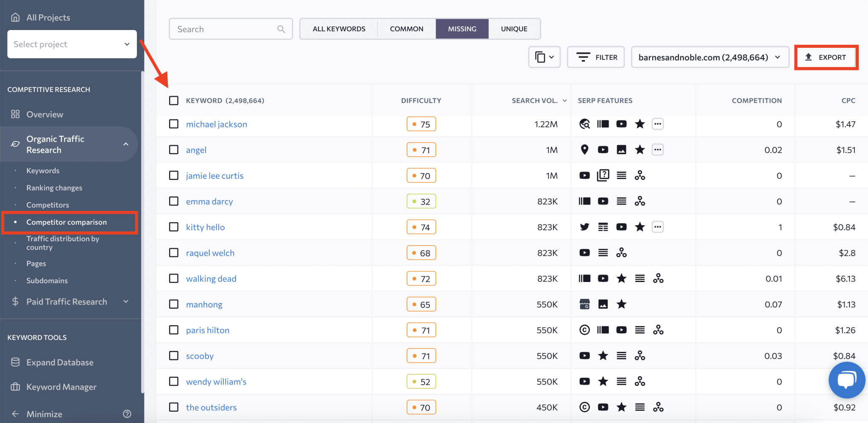This screenshot has height=423, width=868.
Task: Click the magnifier icon in keyword search
Action: pos(281,29)
